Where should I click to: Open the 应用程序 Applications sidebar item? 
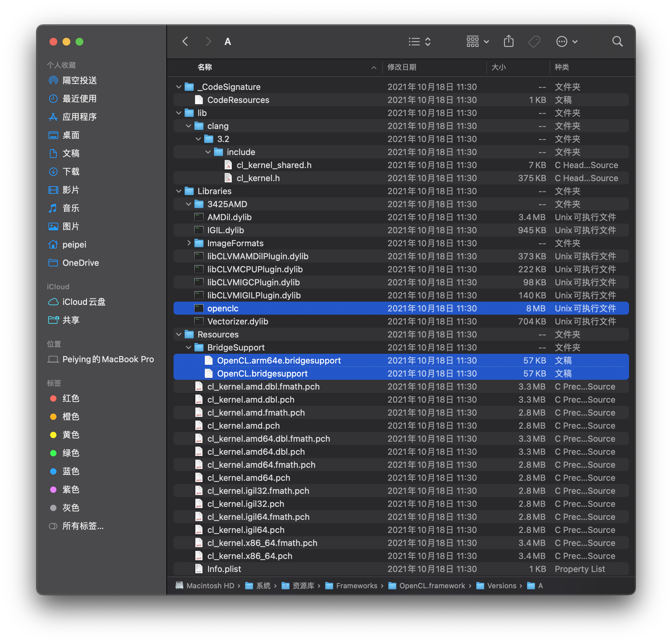(x=79, y=117)
